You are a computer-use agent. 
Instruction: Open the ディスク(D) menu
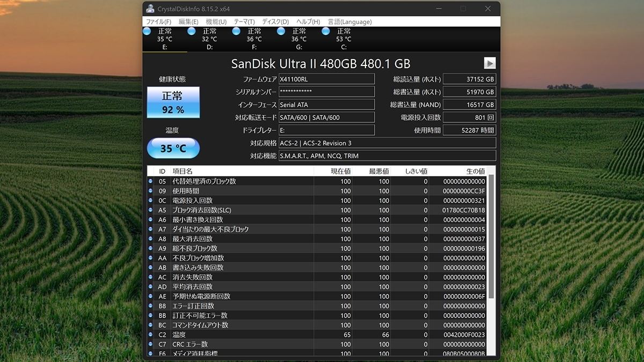[275, 22]
